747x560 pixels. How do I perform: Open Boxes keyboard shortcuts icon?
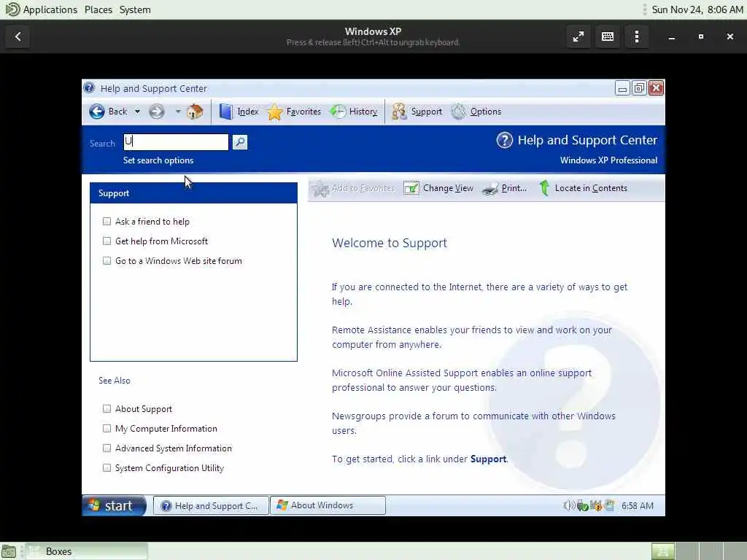[x=608, y=36]
